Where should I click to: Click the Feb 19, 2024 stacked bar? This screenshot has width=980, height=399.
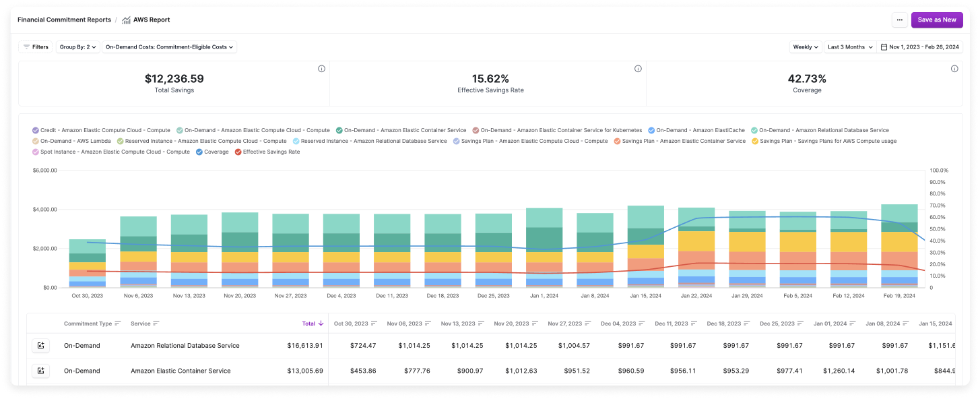pos(899,246)
